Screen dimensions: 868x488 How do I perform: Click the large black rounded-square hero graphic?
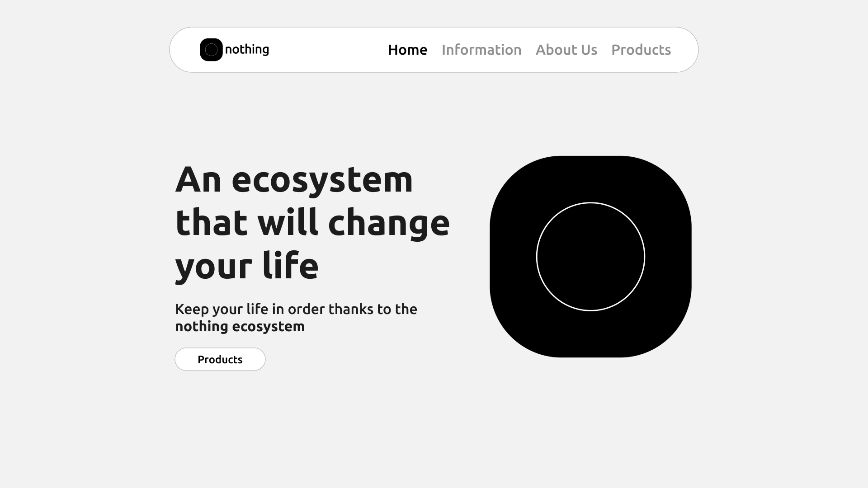pyautogui.click(x=590, y=257)
